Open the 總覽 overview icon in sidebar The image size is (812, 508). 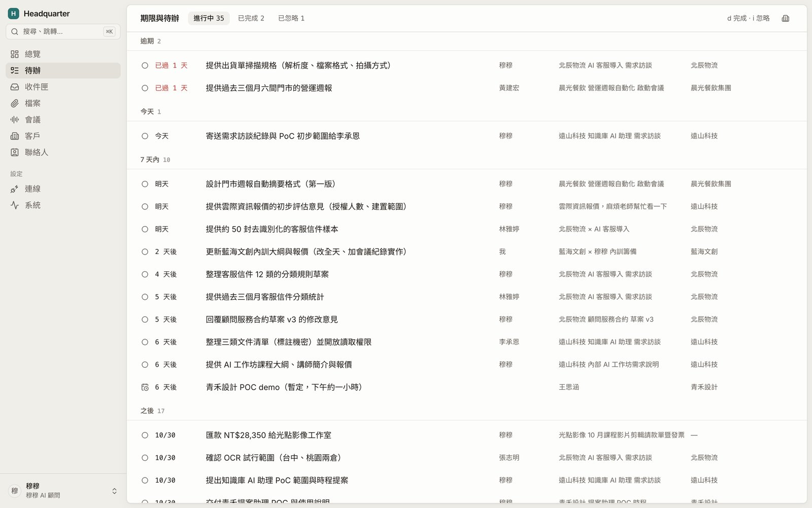[15, 54]
